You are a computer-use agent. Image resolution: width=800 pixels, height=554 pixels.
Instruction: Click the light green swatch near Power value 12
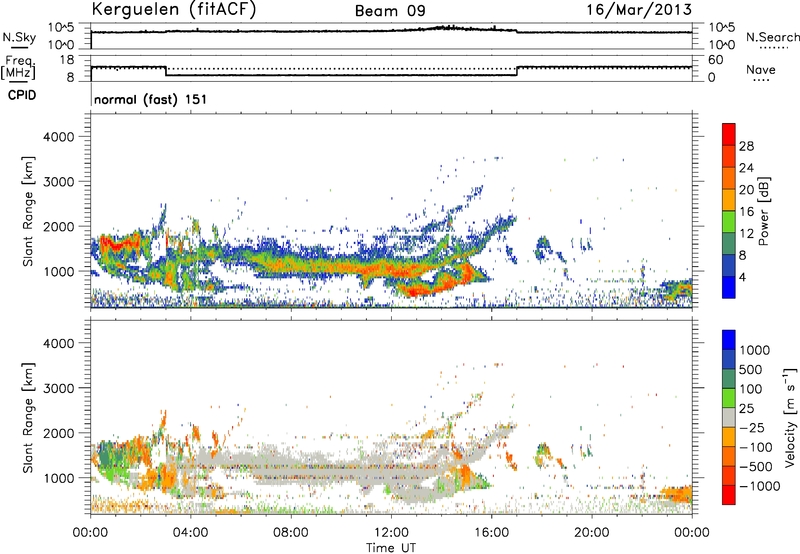click(729, 222)
